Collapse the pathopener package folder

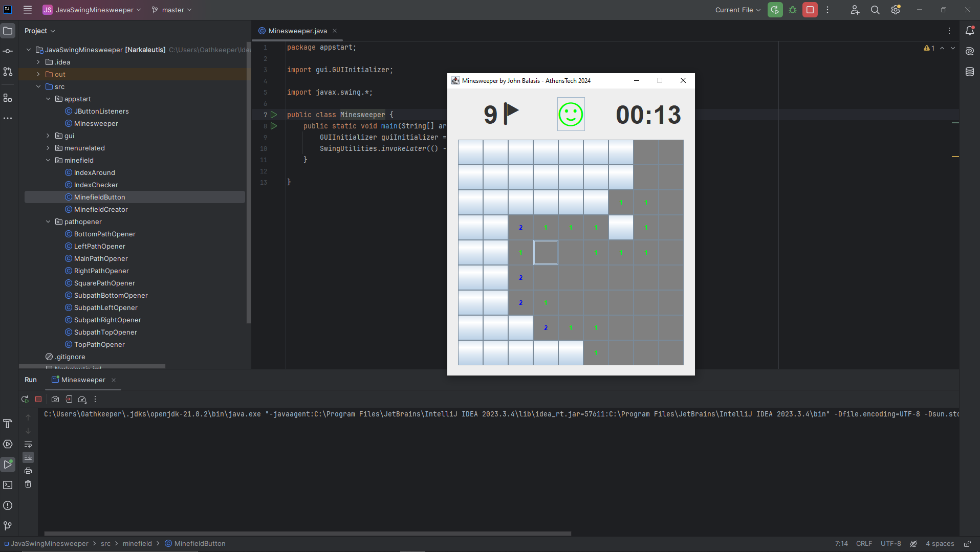click(48, 222)
